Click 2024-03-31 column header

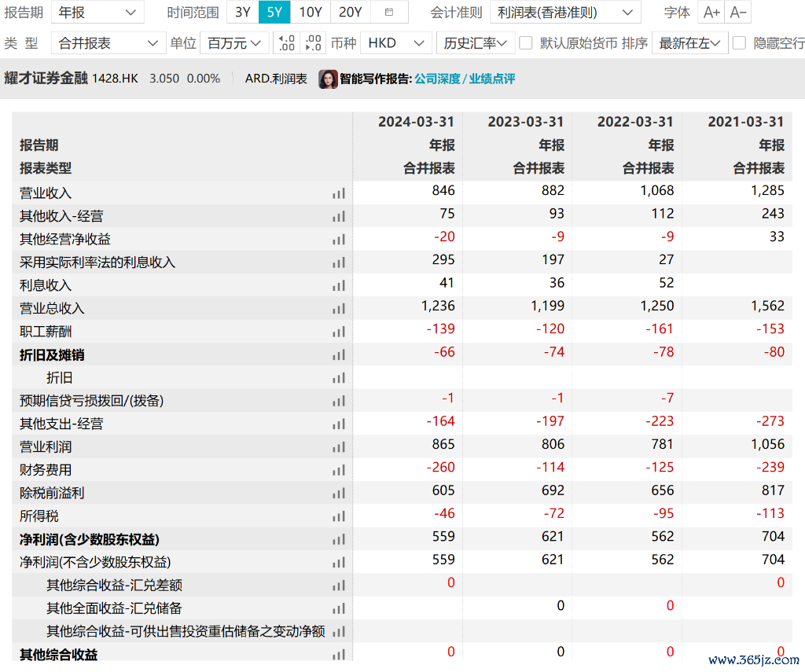point(417,122)
